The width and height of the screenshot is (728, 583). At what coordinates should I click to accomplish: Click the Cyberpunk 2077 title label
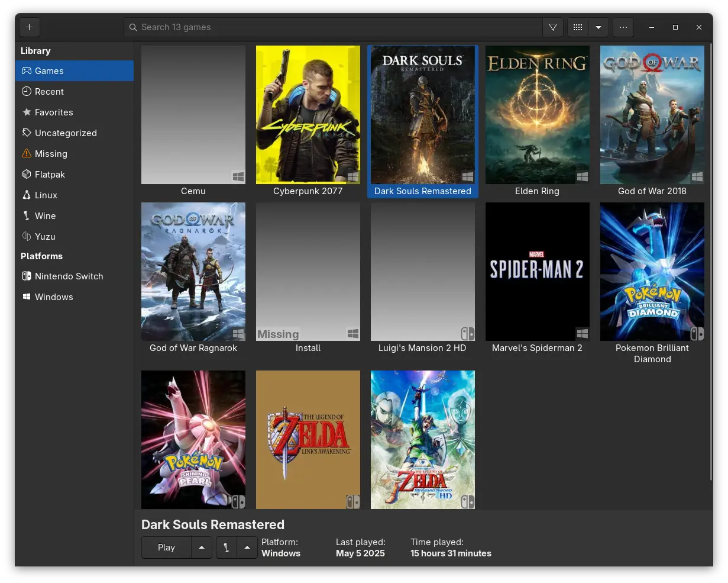tap(308, 191)
